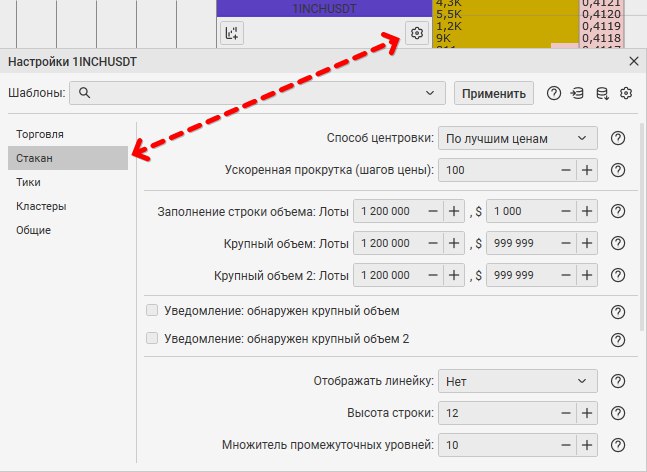Click the chart-add icon below the 1INCHUSDT header
This screenshot has height=472, width=647.
232,34
